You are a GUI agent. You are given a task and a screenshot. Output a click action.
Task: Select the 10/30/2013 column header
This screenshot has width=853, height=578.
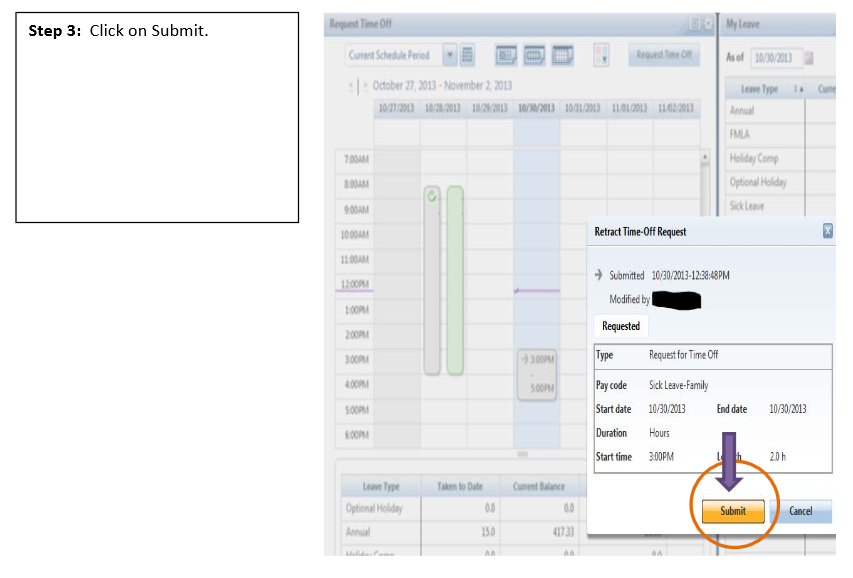536,108
